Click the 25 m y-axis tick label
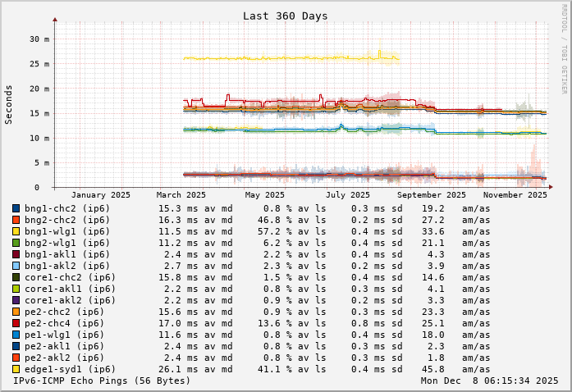The height and width of the screenshot is (392, 572). 39,63
